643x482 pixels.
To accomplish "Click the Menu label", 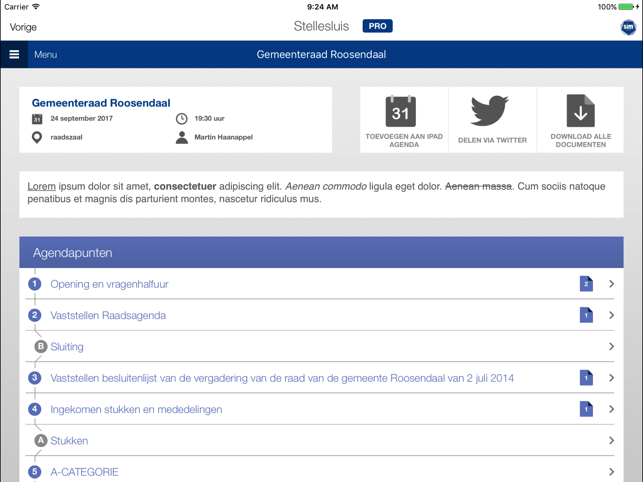I will pyautogui.click(x=46, y=55).
